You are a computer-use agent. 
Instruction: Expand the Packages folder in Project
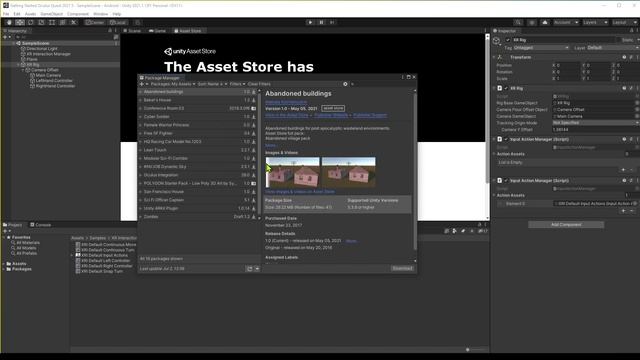point(4,269)
